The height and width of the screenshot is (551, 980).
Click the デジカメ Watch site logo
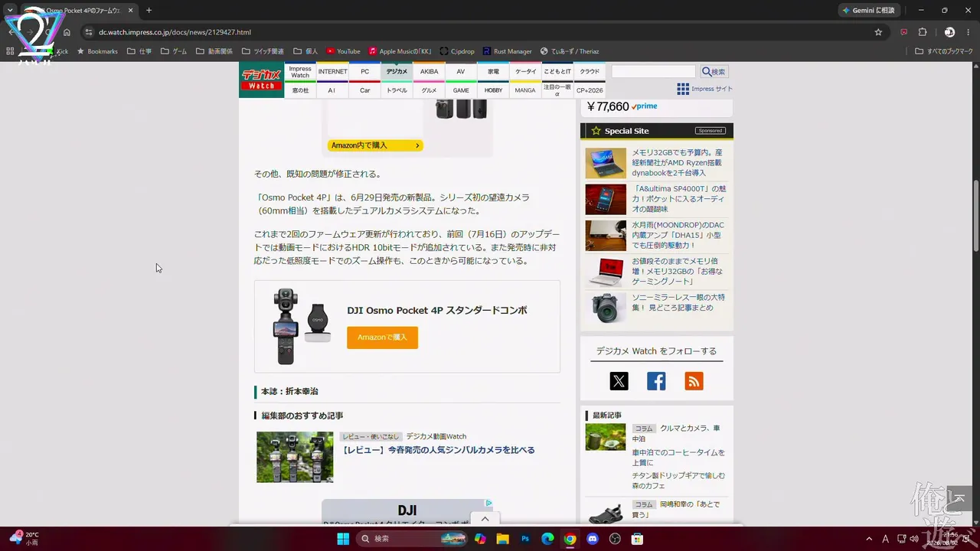[261, 80]
